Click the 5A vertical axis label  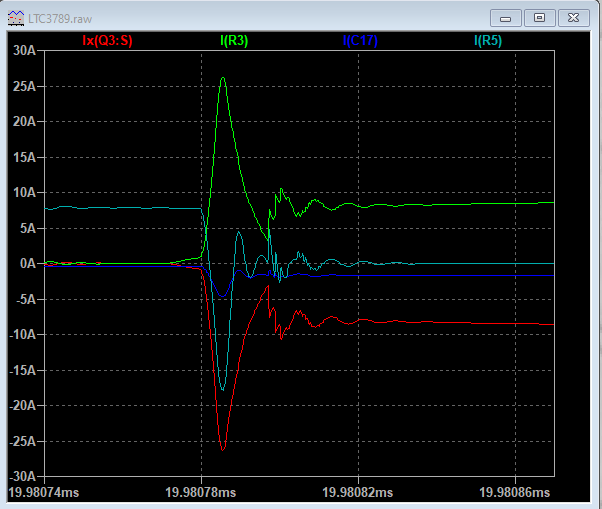point(28,228)
